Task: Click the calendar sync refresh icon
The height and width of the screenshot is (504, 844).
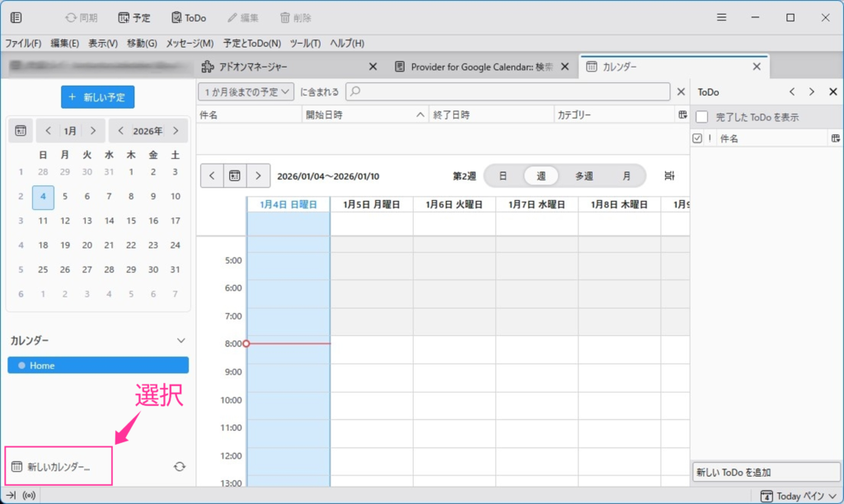Action: [180, 467]
